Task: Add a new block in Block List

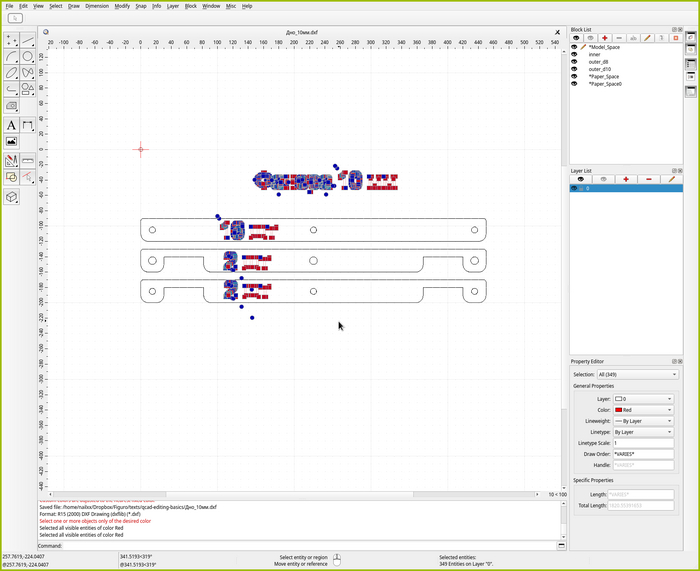Action: [604, 38]
